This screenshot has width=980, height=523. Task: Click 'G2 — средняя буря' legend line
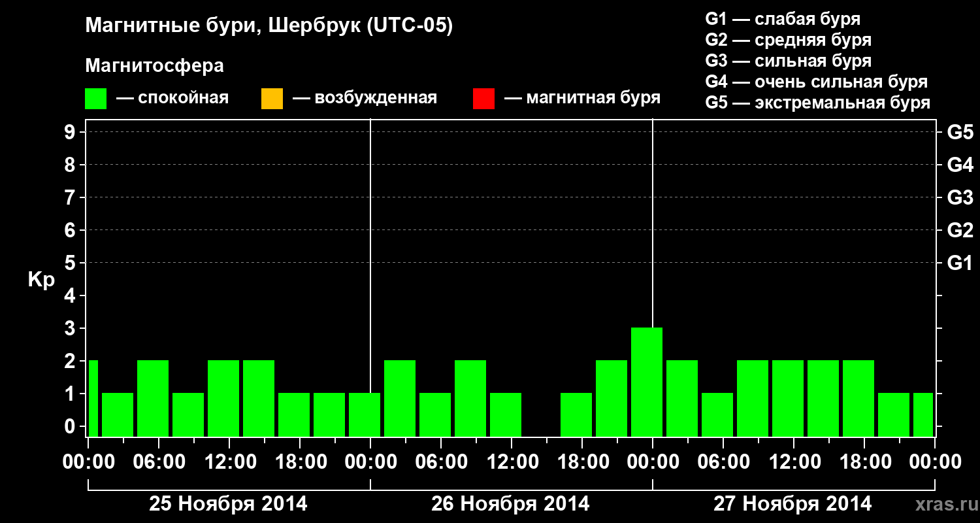[x=789, y=40]
